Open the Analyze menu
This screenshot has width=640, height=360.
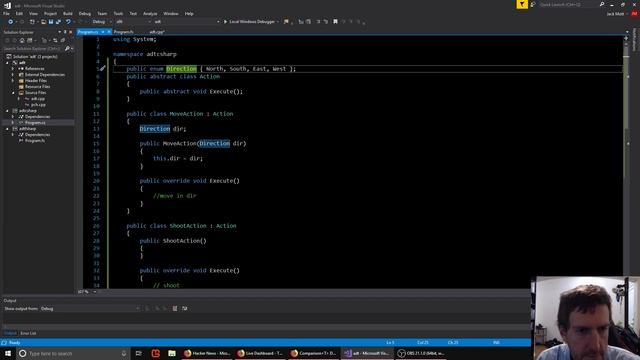tap(150, 13)
